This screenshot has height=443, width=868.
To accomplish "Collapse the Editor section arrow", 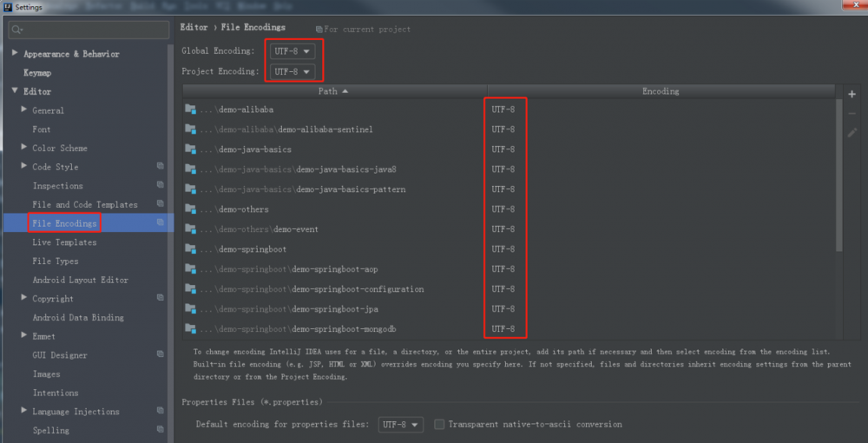I will click(15, 90).
